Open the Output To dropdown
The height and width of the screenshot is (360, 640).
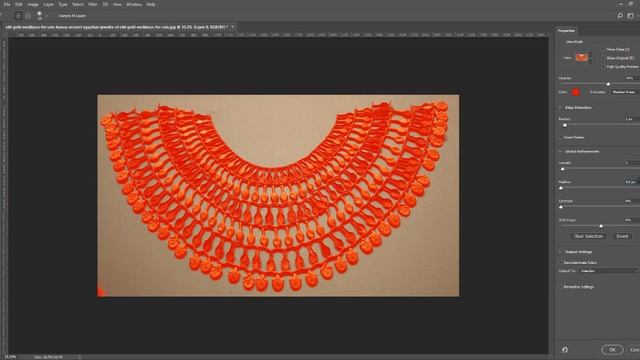pos(608,271)
